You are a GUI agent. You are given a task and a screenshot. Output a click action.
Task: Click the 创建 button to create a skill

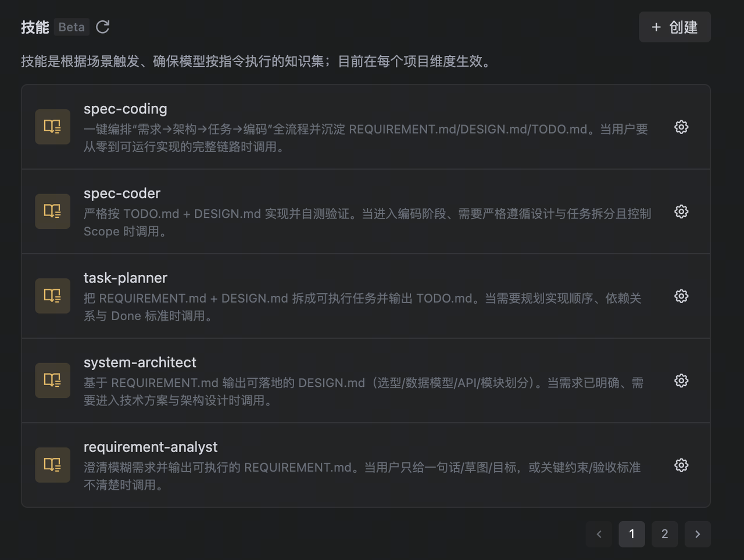pos(675,27)
